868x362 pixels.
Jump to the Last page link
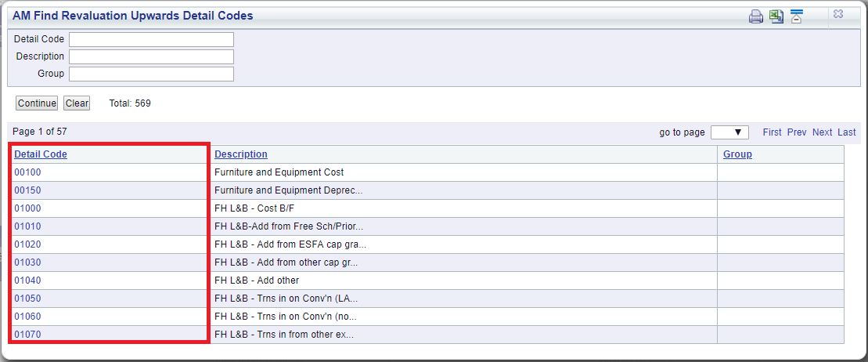click(846, 132)
